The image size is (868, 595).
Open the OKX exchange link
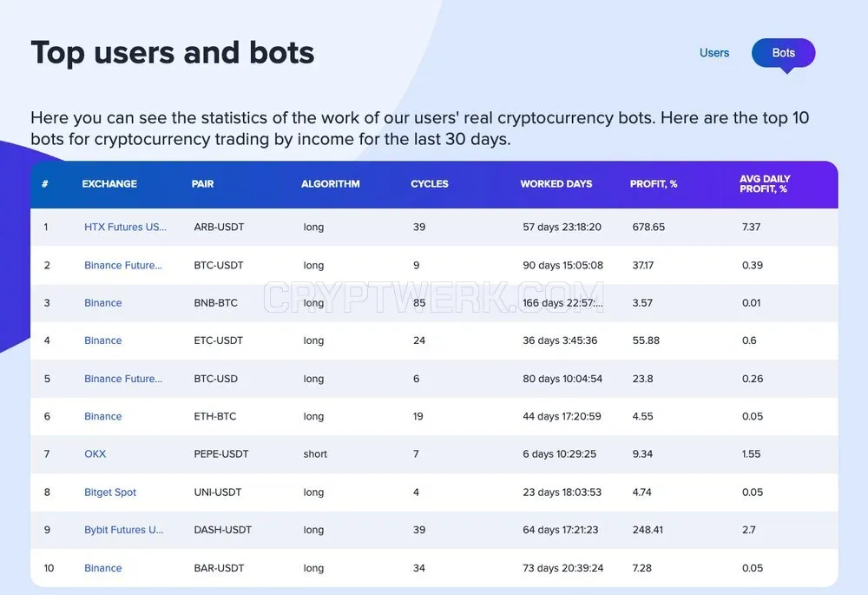[95, 454]
